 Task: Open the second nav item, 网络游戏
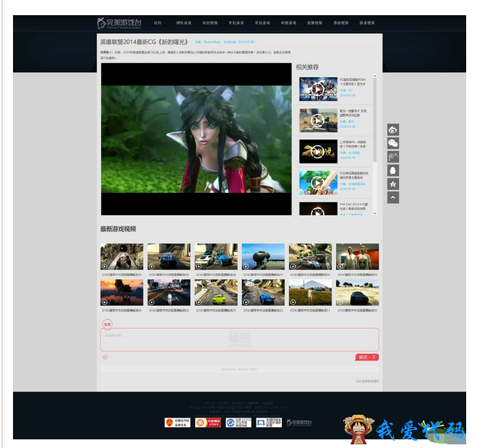pos(184,23)
